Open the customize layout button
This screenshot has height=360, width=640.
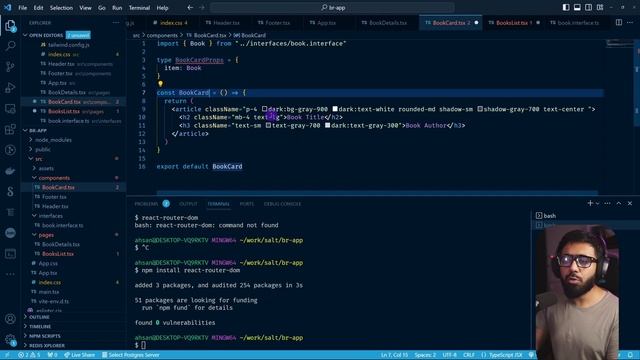coord(600,7)
